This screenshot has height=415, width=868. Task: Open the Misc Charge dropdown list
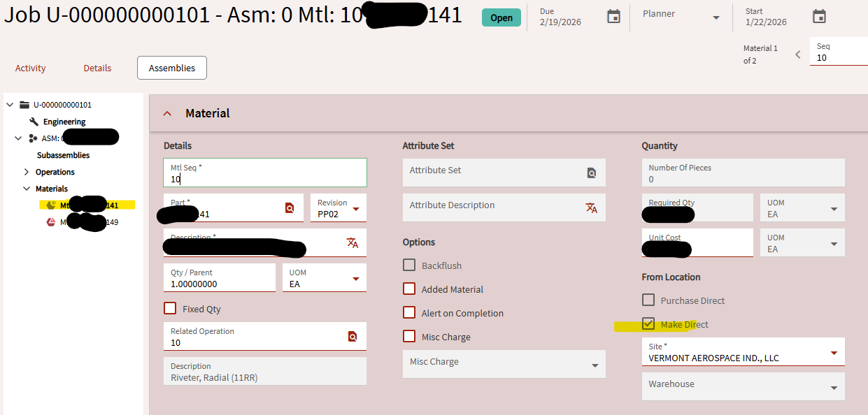[x=595, y=365]
